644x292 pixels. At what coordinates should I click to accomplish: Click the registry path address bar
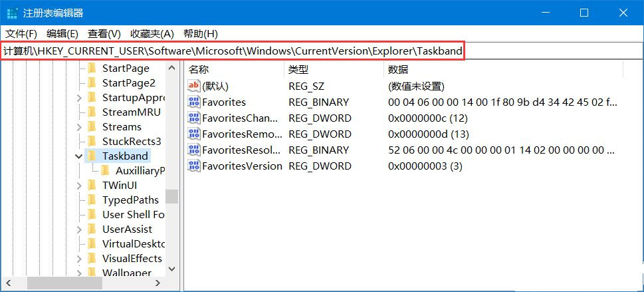pyautogui.click(x=233, y=51)
